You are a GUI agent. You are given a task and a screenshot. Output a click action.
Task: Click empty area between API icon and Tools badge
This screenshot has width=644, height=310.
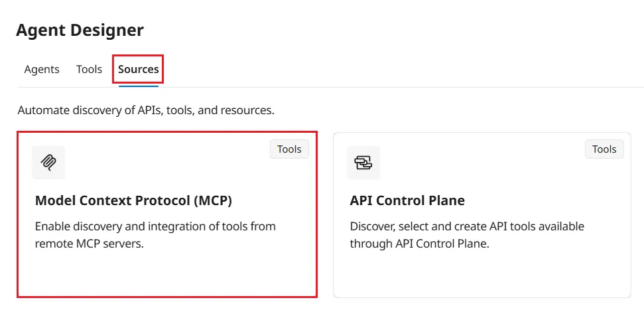[482, 163]
